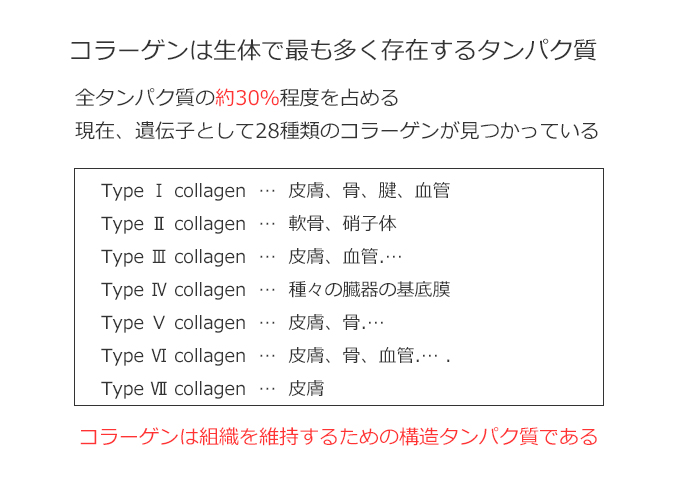Click the Type Ⅵ collagen row
Screen dimensions: 680x489
click(276, 355)
